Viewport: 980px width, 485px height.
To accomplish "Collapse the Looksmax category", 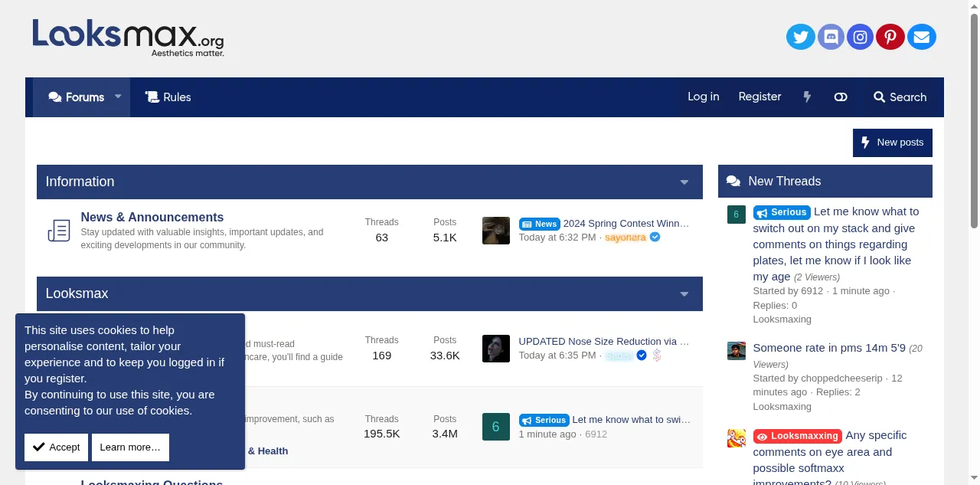I will pos(684,294).
